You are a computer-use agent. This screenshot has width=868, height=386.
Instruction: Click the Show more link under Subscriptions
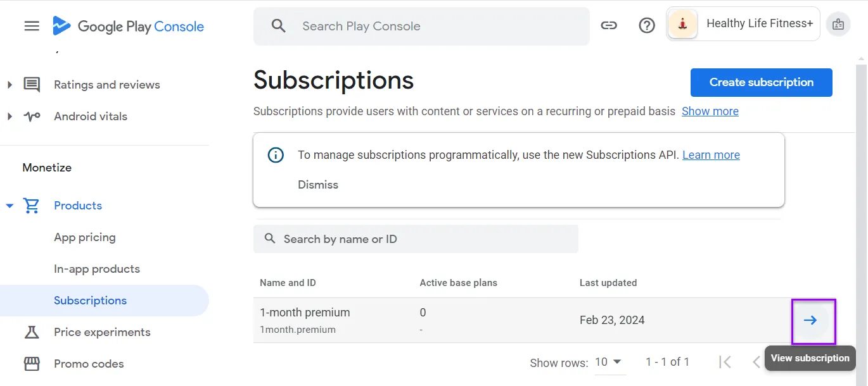(x=710, y=111)
